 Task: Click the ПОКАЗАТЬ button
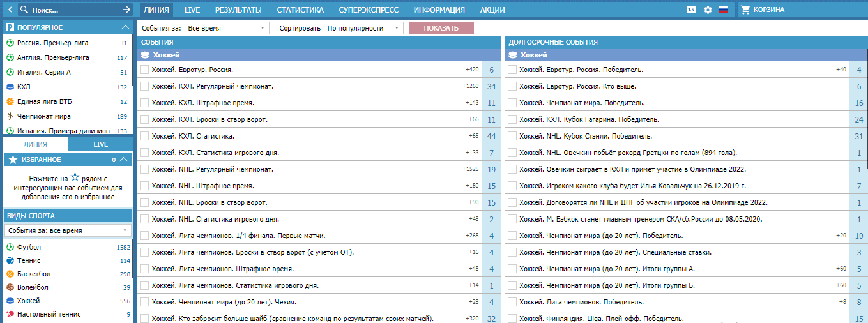pos(441,28)
